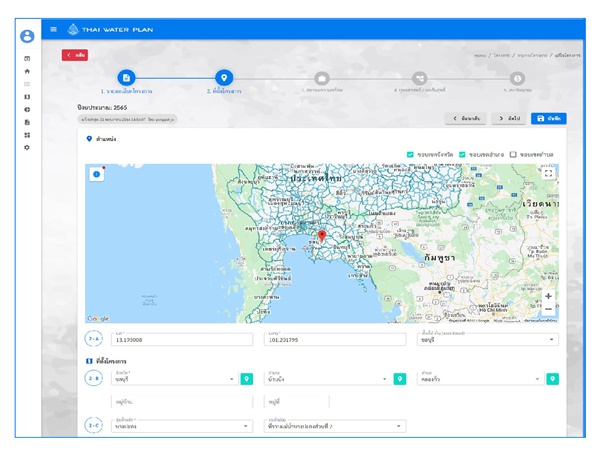
Task: Click the 2-C step badge
Action: click(x=94, y=426)
